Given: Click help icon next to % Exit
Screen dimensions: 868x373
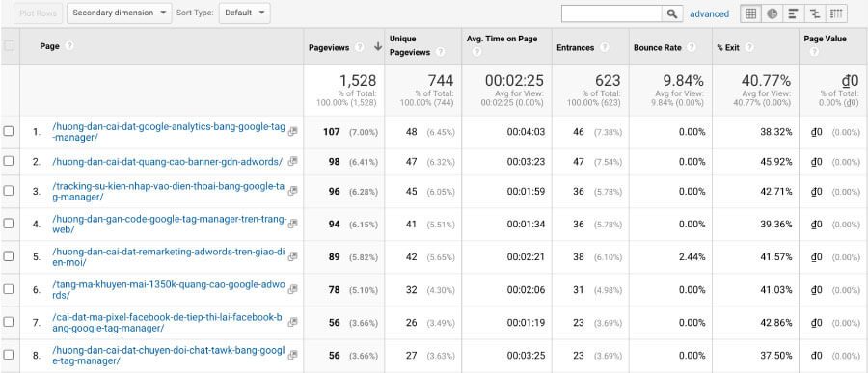Looking at the screenshot, I should click(x=749, y=47).
